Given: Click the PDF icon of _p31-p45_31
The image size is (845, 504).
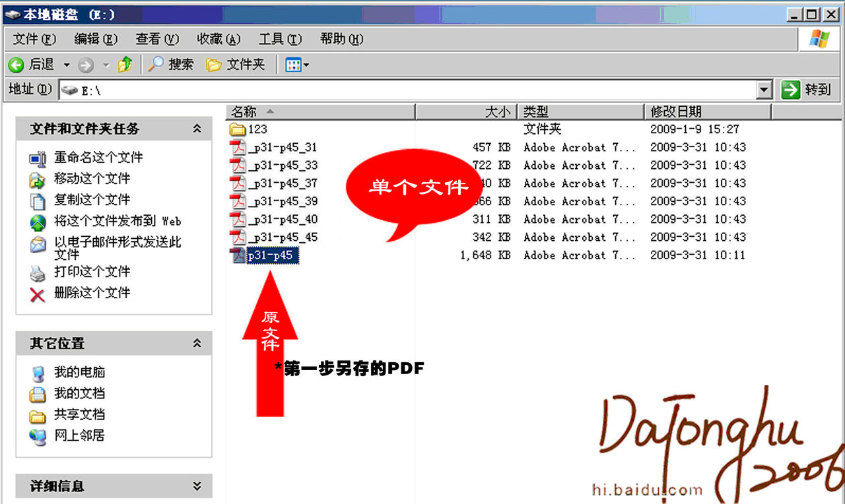Looking at the screenshot, I should point(238,147).
